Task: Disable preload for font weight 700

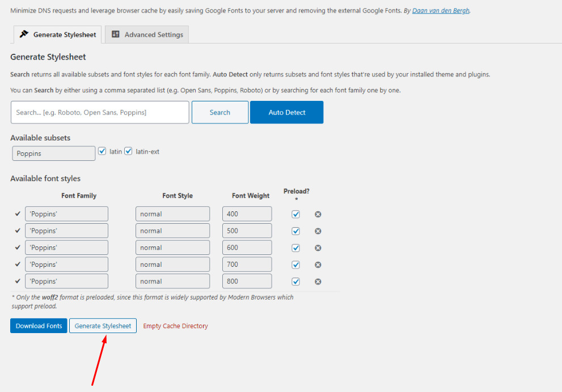Action: coord(295,265)
